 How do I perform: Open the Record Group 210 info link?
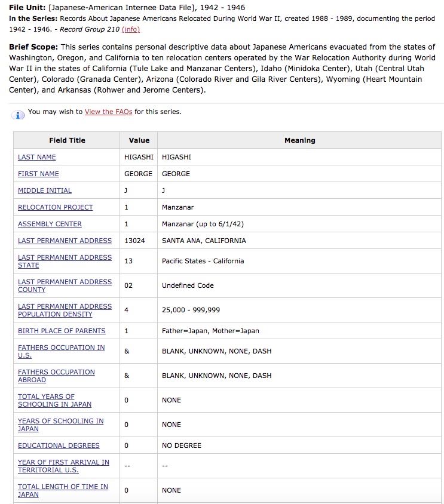[x=131, y=29]
